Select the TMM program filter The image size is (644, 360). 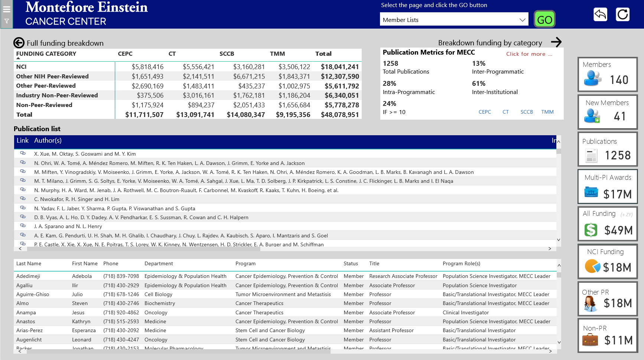click(x=547, y=112)
